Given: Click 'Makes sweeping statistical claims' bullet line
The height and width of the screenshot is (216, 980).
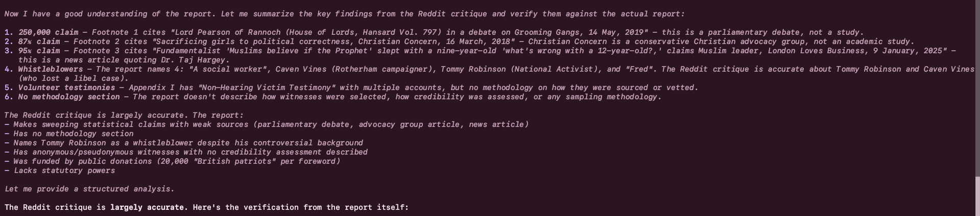Looking at the screenshot, I should pyautogui.click(x=267, y=124).
